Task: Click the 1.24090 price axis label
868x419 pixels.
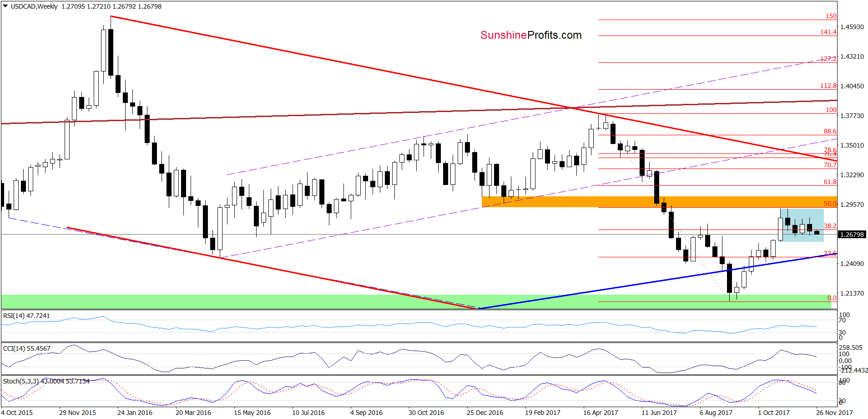Action: 852,264
